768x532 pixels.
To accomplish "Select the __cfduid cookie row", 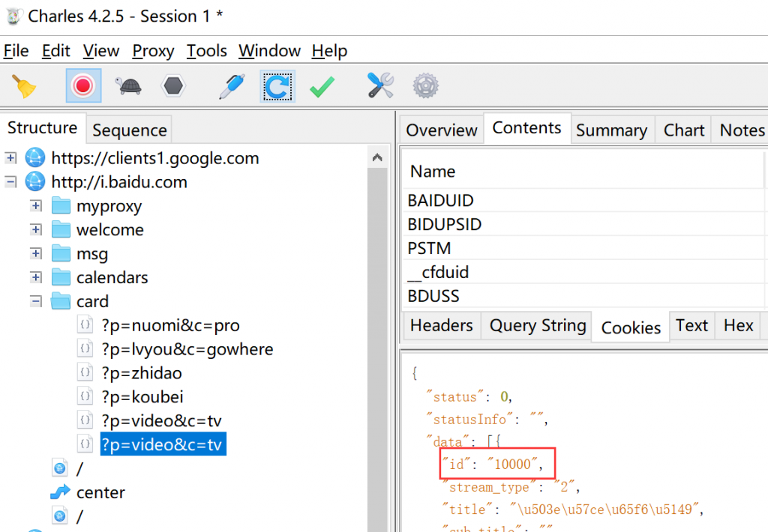I will (583, 272).
